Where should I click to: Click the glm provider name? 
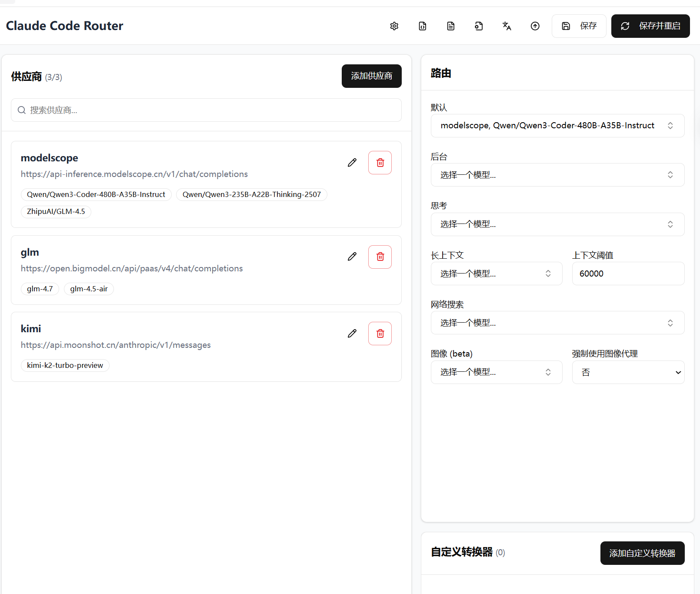click(30, 252)
